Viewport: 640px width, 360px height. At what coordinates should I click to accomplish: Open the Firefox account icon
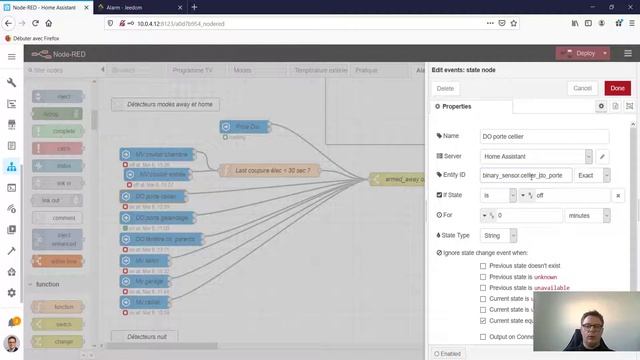(x=602, y=23)
